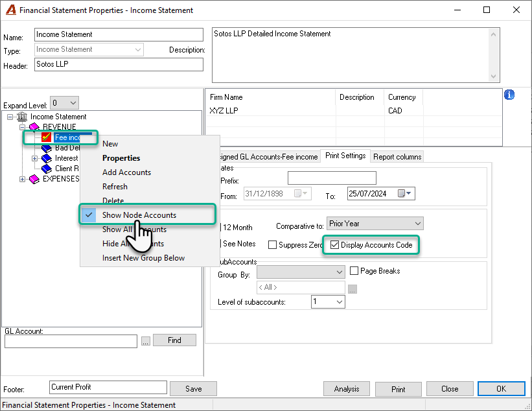Click the GL Account input field

pos(71,342)
